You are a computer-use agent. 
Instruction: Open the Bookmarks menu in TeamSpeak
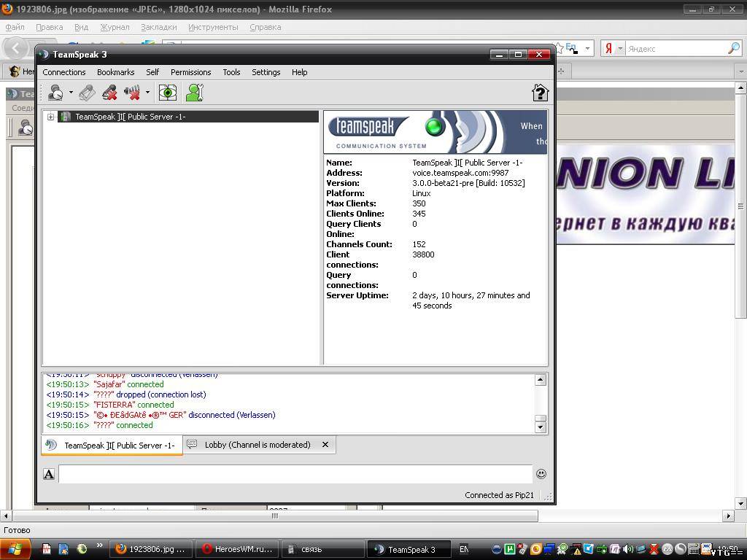116,72
